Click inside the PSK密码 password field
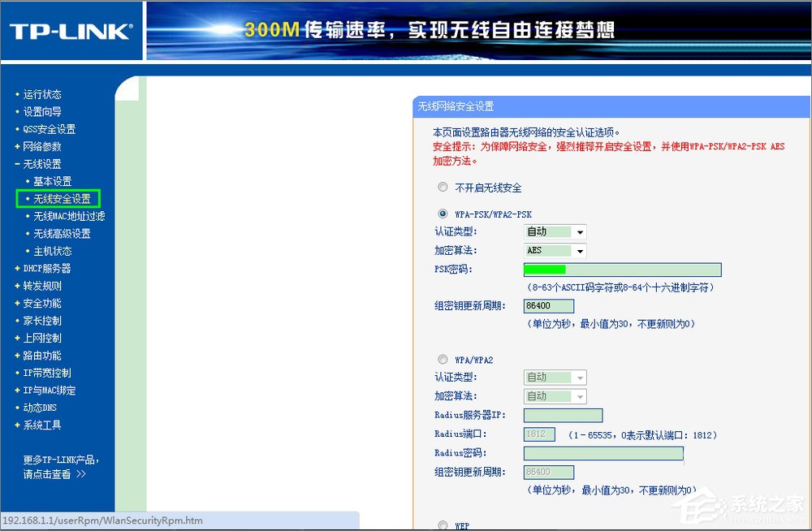This screenshot has width=812, height=531. coord(622,269)
